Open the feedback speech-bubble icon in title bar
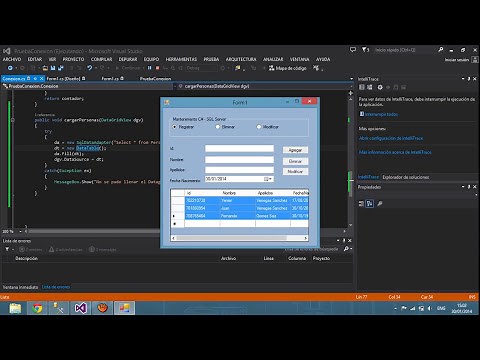The height and width of the screenshot is (360, 480). point(353,50)
